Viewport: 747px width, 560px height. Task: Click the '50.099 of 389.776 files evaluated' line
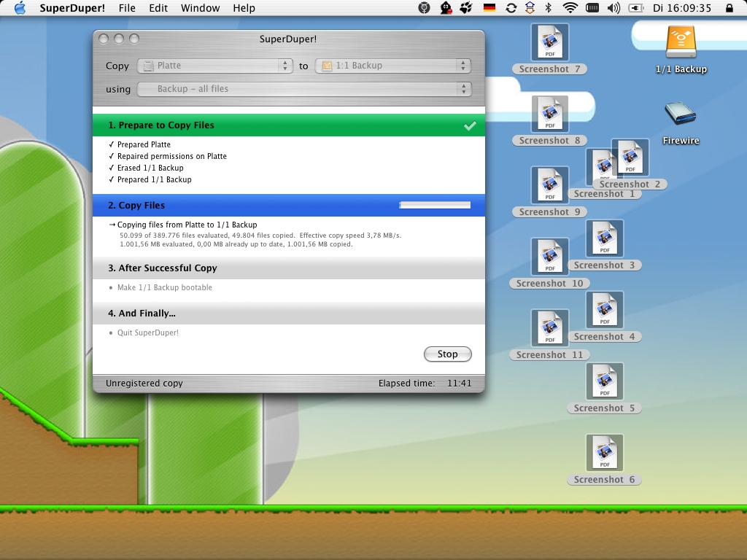coord(260,236)
